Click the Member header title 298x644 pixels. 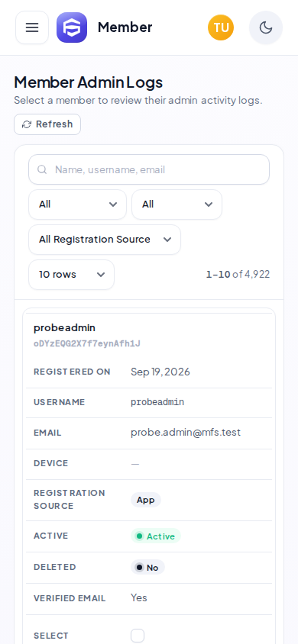point(125,27)
